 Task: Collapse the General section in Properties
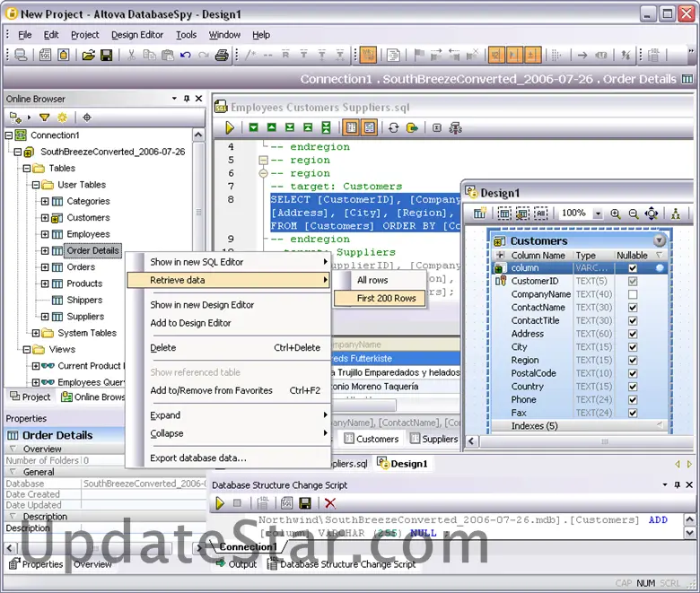(x=13, y=472)
